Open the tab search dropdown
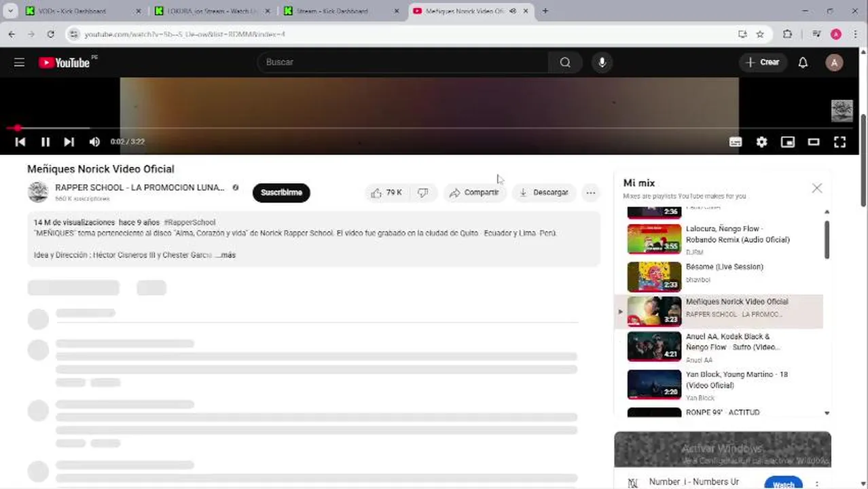 tap(10, 11)
